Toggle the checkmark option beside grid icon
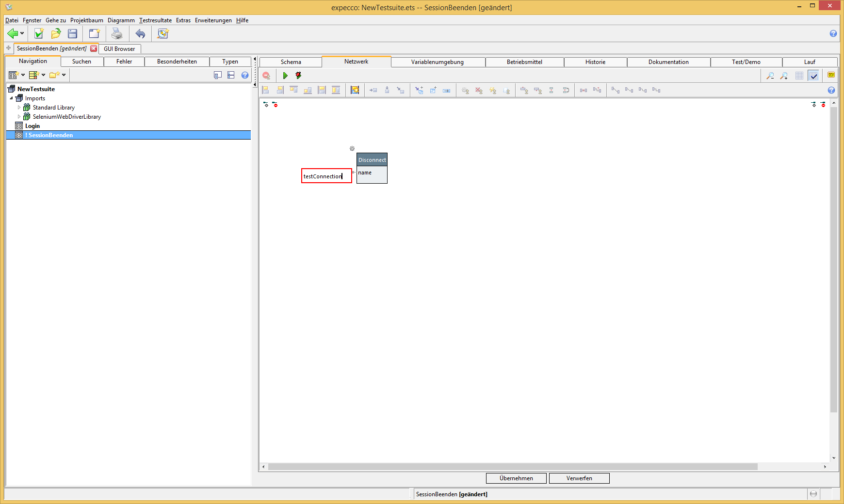The width and height of the screenshot is (844, 504). click(x=813, y=76)
